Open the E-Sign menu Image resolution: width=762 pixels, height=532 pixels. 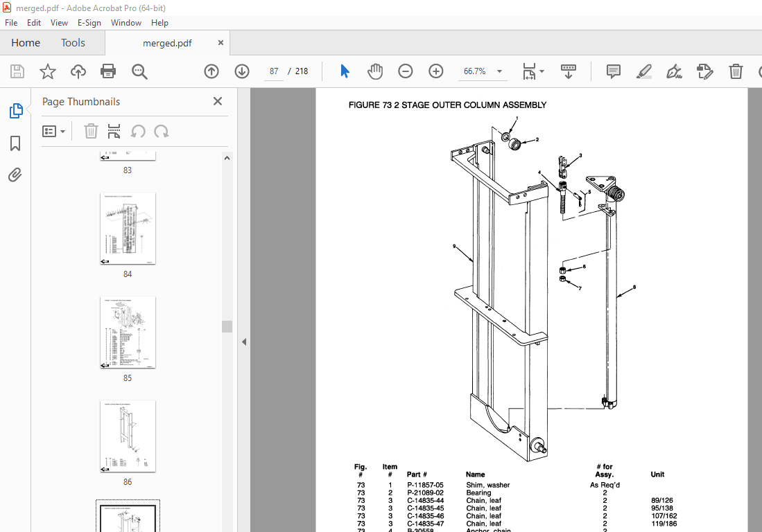89,23
